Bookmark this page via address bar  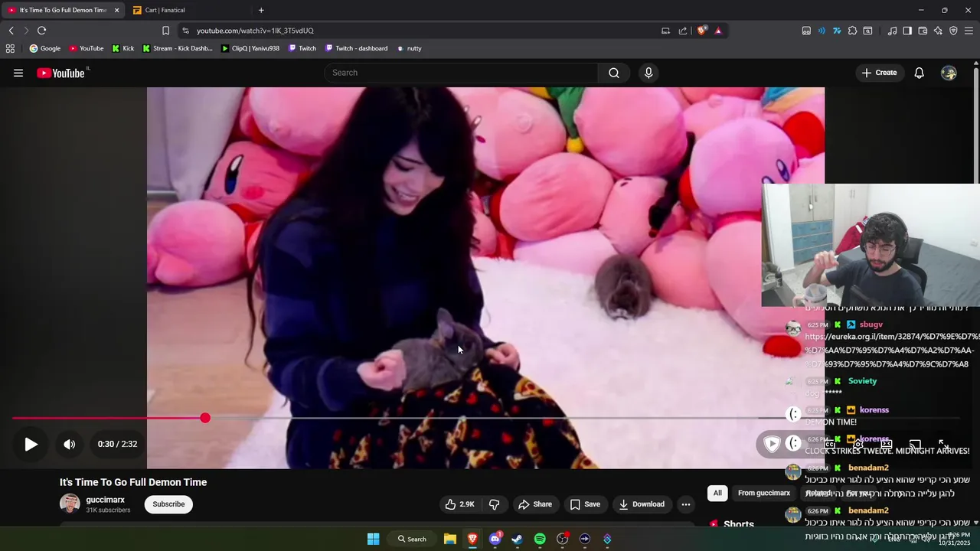pos(165,31)
